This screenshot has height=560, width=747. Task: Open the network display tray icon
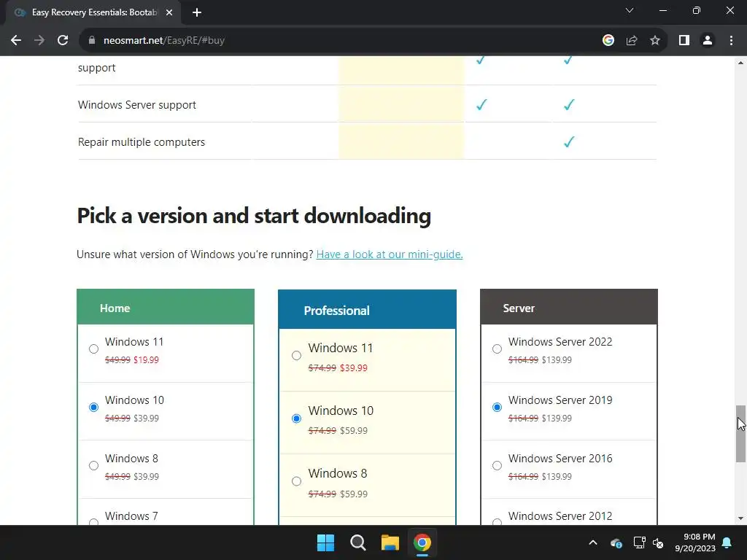tap(639, 542)
